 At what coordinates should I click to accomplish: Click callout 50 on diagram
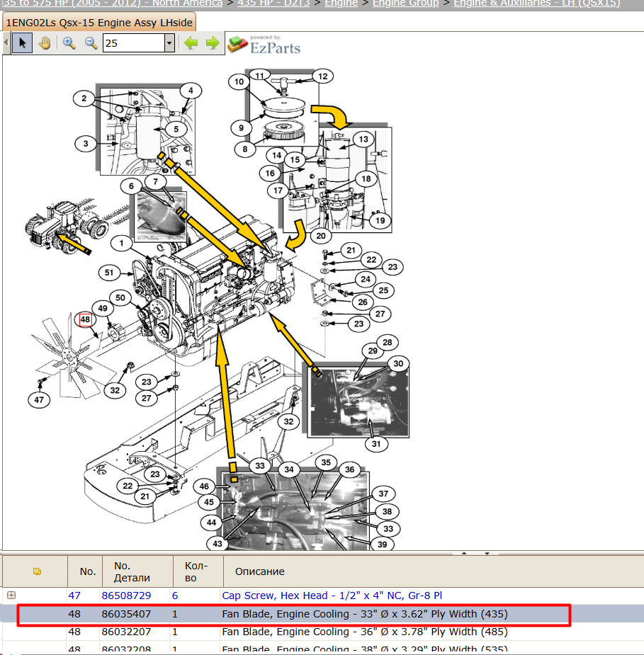coord(120,297)
